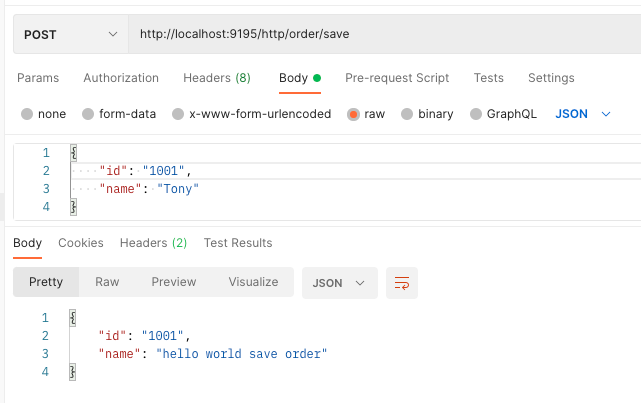
Task: Open request Headers (8) tab
Action: (216, 78)
